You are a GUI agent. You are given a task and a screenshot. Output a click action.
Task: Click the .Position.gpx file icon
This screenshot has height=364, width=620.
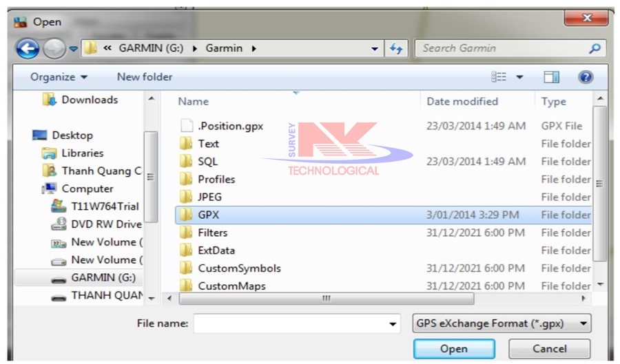click(186, 125)
